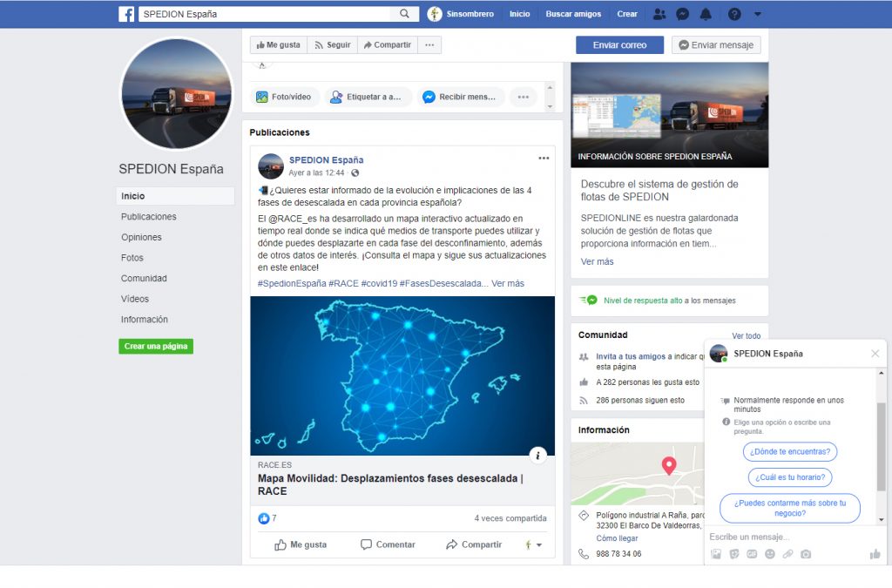Click the page profile picture
The width and height of the screenshot is (892, 588).
click(x=176, y=94)
